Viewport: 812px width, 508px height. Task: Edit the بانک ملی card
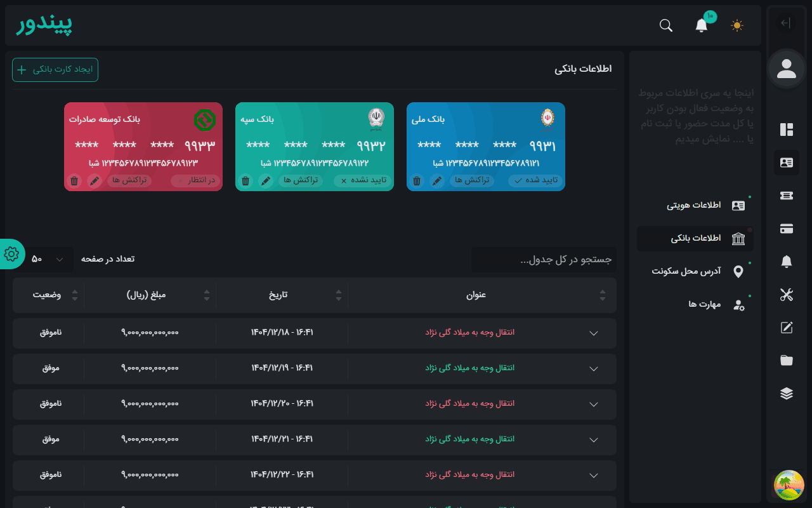point(437,181)
